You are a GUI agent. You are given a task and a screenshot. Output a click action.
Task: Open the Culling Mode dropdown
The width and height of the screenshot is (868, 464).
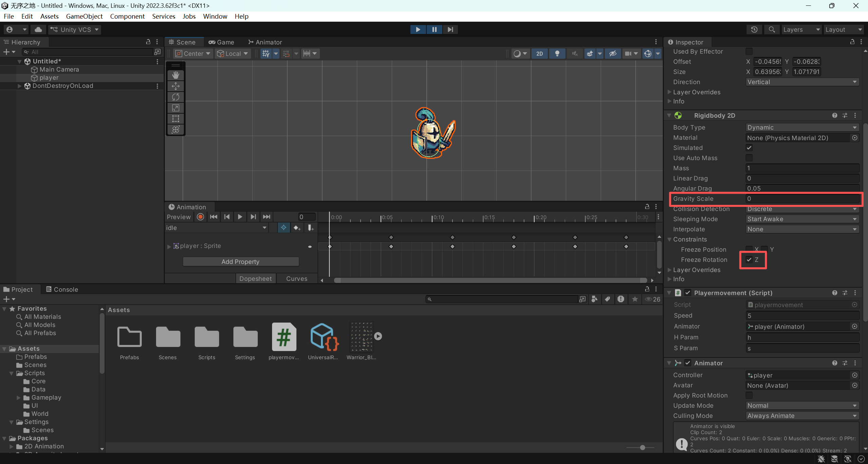click(x=802, y=416)
